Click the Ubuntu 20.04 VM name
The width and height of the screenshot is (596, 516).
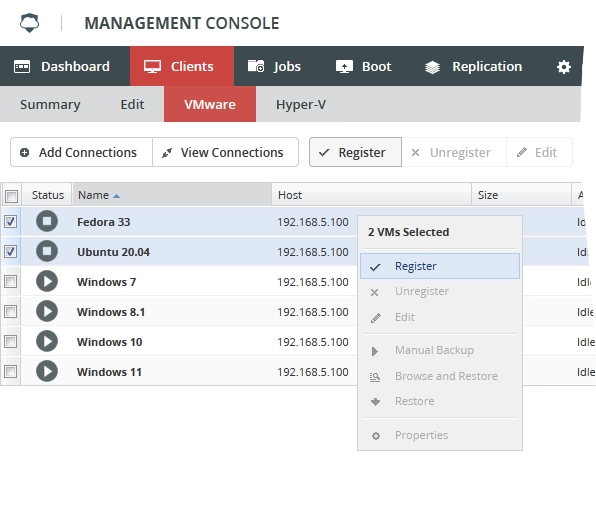click(113, 252)
